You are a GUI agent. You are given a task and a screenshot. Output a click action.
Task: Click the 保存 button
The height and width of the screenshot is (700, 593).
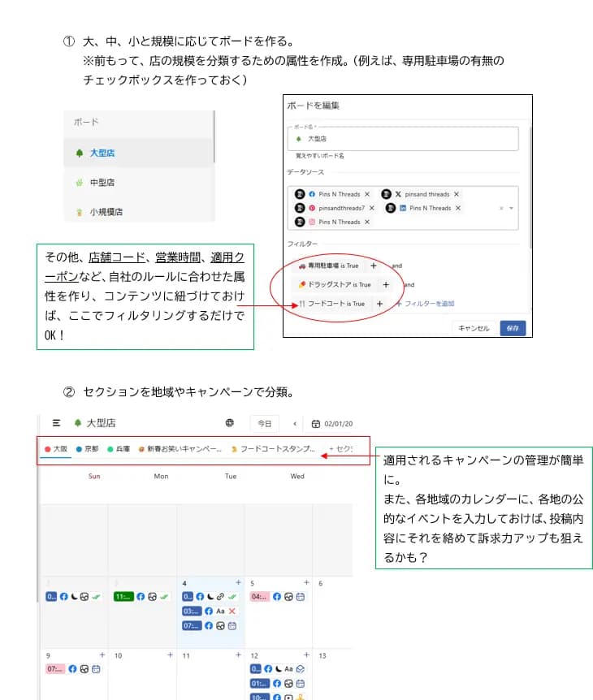[513, 328]
